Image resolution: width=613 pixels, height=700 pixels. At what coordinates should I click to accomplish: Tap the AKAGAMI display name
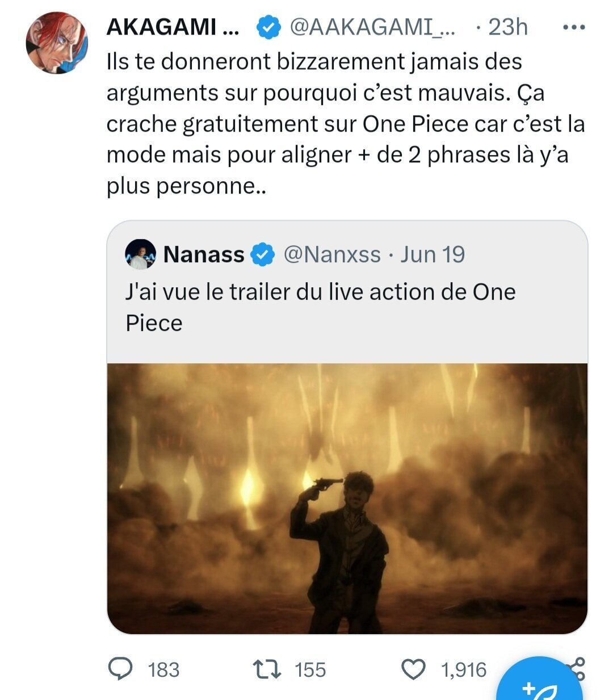[x=173, y=27]
